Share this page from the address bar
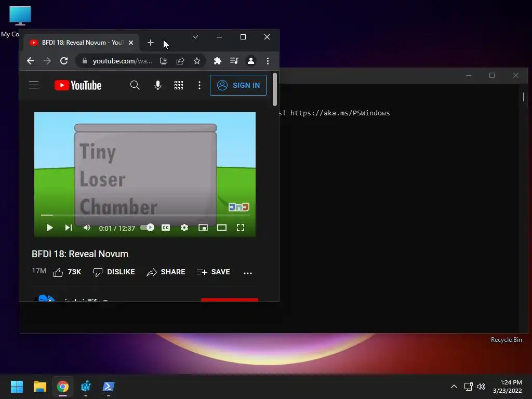 pos(180,61)
